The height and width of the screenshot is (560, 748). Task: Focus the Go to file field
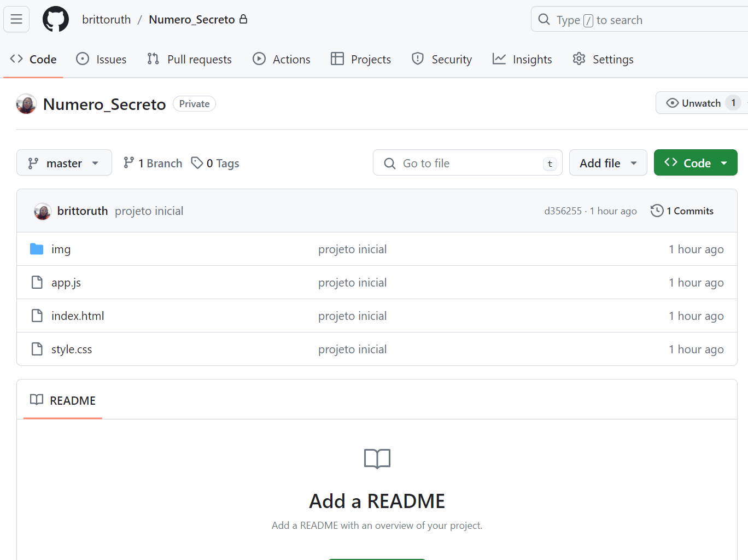(467, 163)
